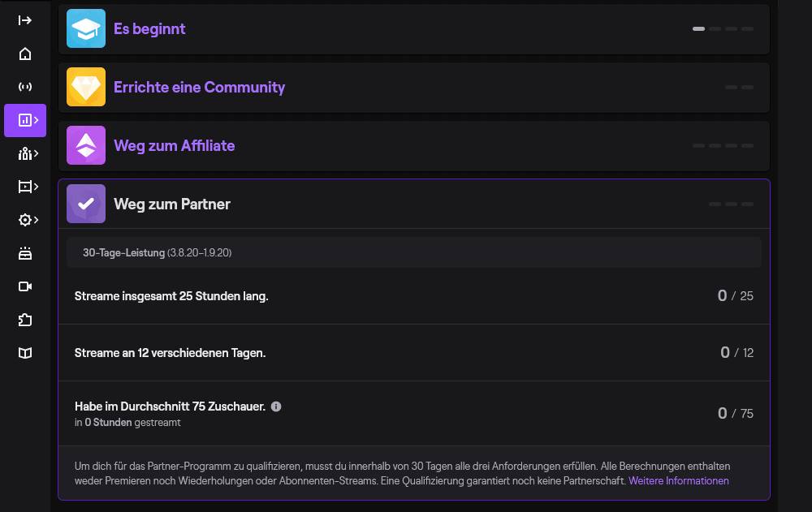Open the Stream Manager broadcast icon
812x512 pixels.
pyautogui.click(x=24, y=87)
